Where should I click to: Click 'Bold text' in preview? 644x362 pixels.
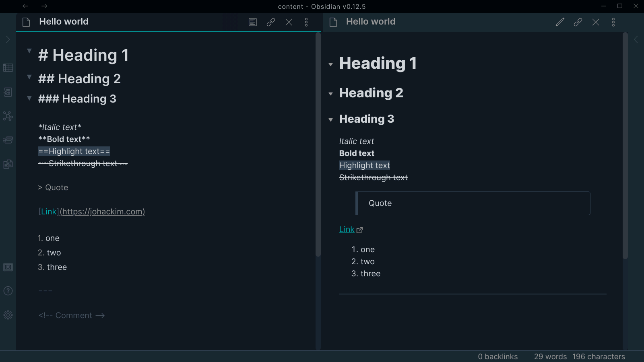coord(357,153)
